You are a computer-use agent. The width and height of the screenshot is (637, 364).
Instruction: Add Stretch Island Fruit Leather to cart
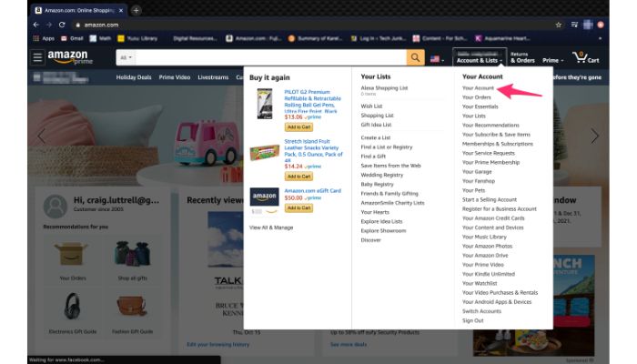tap(298, 177)
